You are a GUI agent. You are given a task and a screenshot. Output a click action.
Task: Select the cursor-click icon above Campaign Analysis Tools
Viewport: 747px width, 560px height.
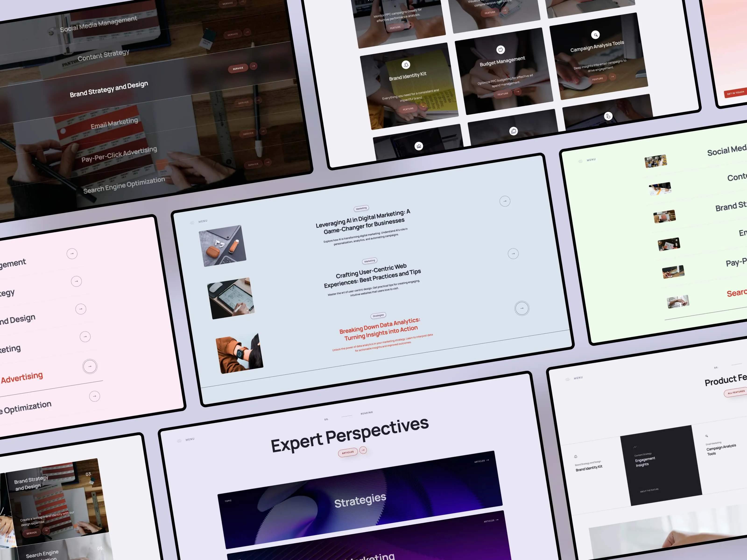pos(595,35)
